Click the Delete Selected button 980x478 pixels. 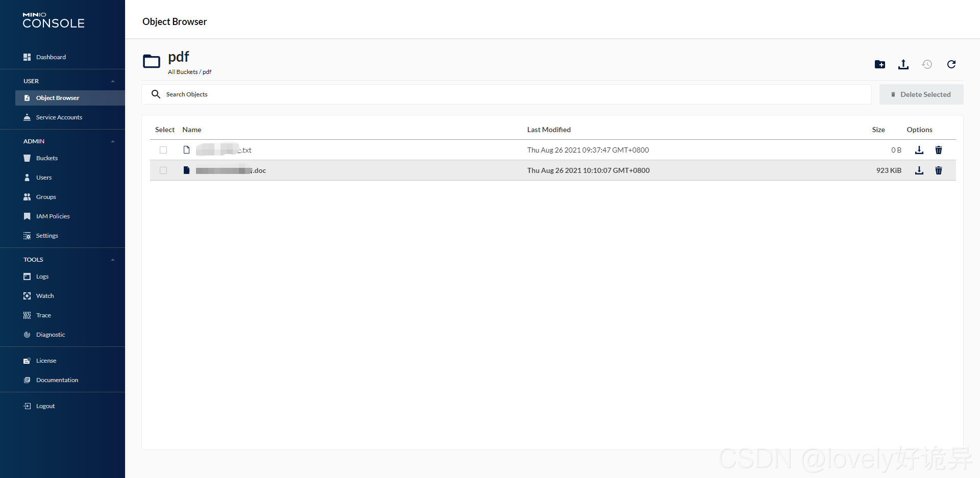tap(921, 94)
